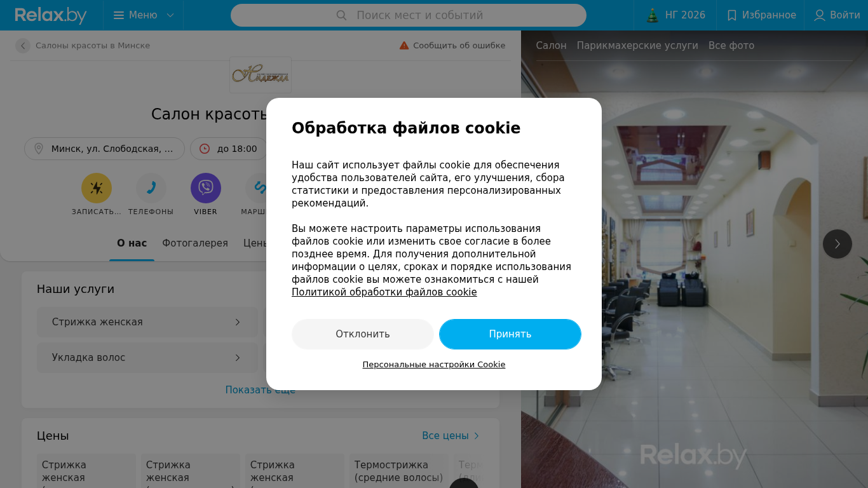Decline cookies with Отклонить button
Screen dimensions: 868x488
(363, 334)
